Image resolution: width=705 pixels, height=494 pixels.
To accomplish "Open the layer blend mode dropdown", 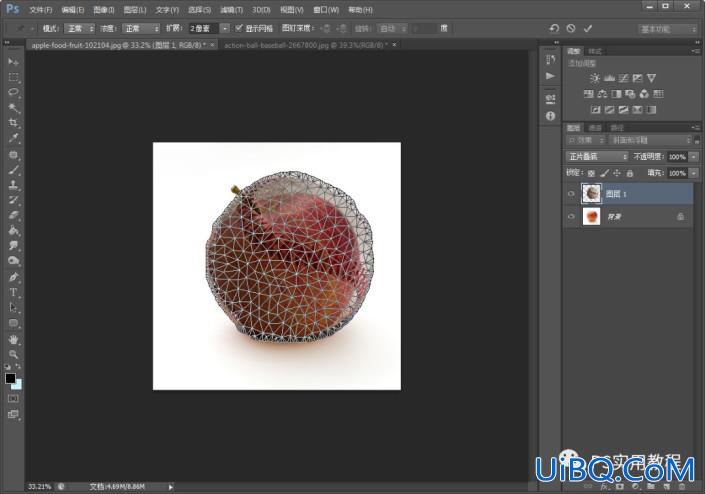I will coord(596,156).
